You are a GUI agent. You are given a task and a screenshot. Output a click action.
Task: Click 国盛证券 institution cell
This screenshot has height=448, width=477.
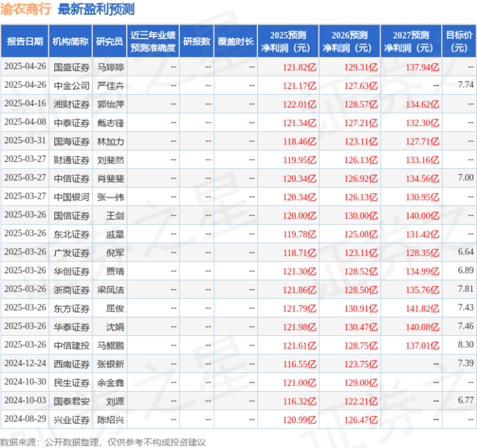coord(72,67)
